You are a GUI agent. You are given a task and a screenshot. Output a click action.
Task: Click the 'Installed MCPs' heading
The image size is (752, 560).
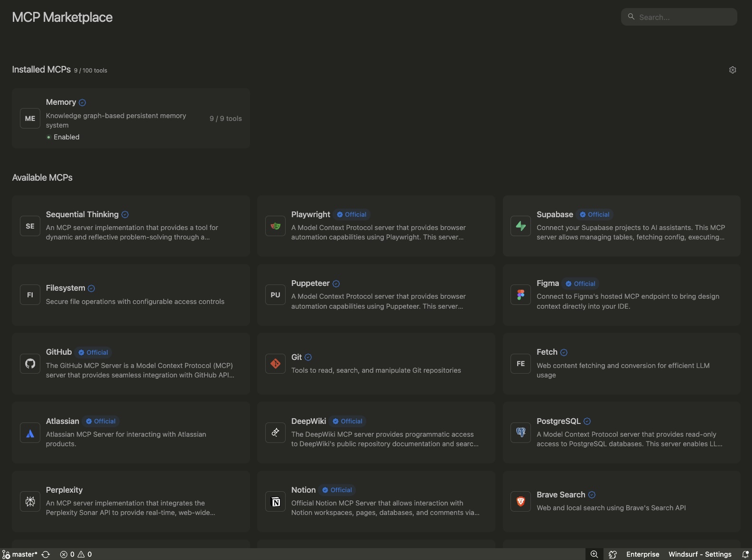tap(41, 69)
